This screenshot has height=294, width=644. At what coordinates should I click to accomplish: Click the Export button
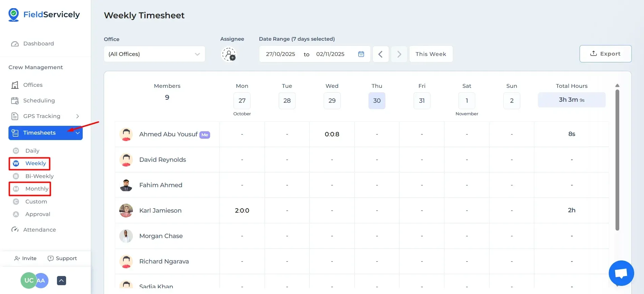605,54
